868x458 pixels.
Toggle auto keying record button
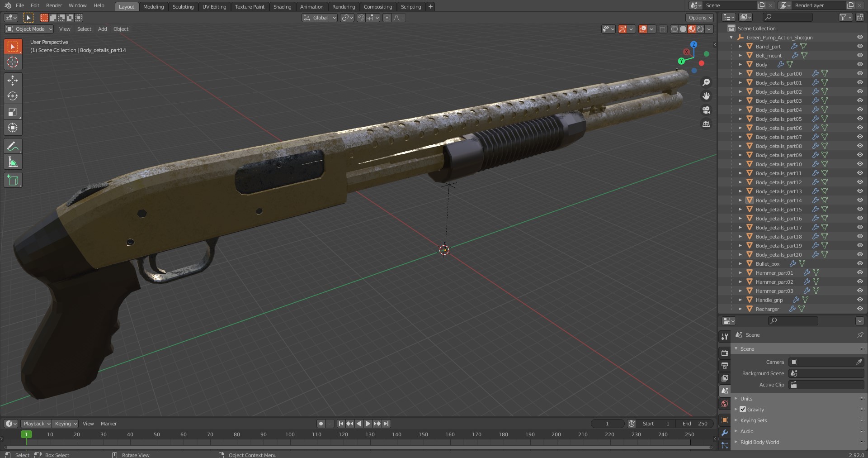pyautogui.click(x=321, y=424)
